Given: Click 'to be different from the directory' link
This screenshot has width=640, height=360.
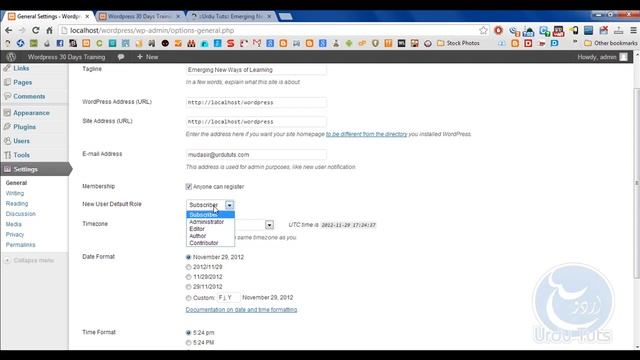Looking at the screenshot, I should click(367, 134).
